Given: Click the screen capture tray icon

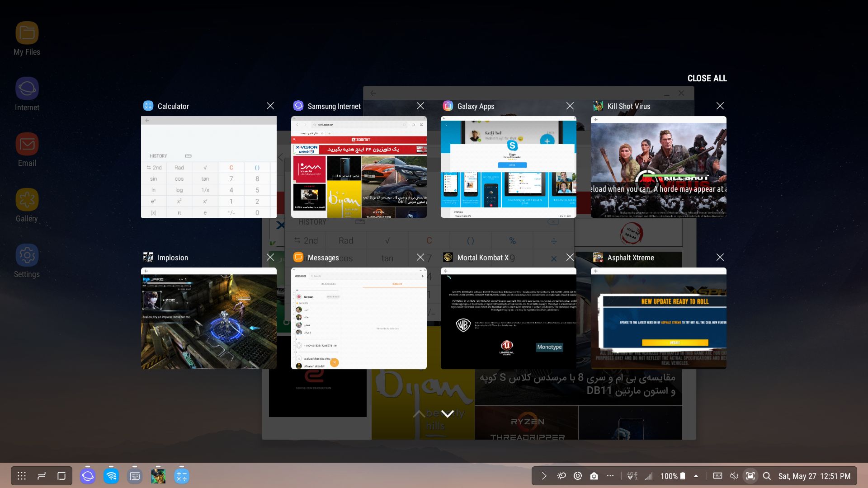Looking at the screenshot, I should click(750, 476).
